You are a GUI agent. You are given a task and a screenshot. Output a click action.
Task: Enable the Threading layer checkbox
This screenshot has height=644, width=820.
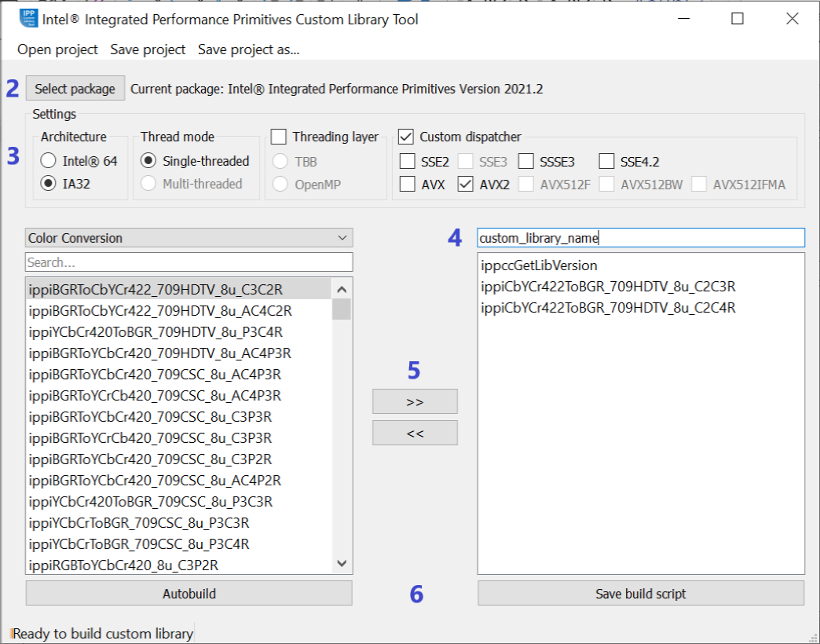click(279, 137)
